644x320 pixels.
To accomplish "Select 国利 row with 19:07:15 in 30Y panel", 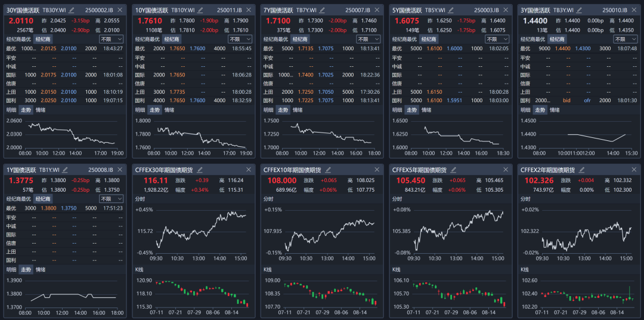I will (x=65, y=100).
